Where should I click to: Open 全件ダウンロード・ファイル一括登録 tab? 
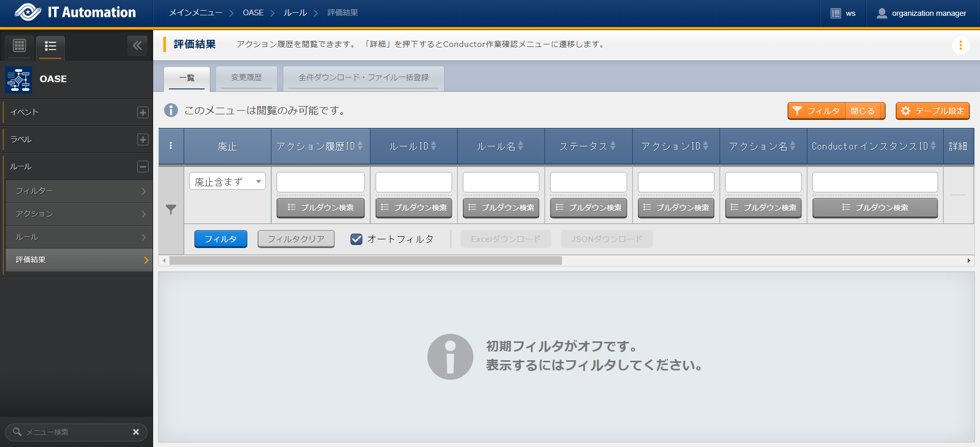coord(363,78)
